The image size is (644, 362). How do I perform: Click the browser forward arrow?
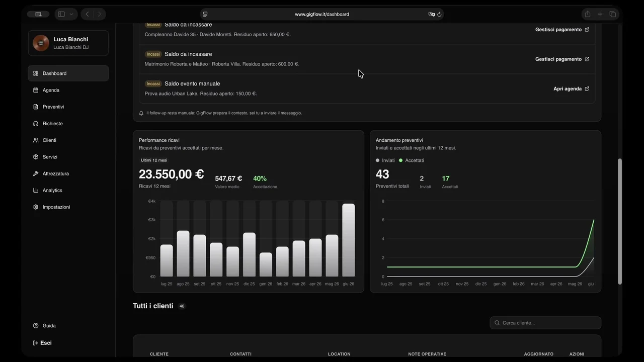(x=99, y=14)
